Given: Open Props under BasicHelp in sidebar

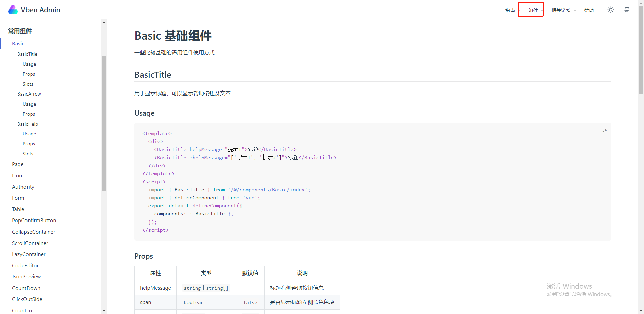Looking at the screenshot, I should [29, 144].
